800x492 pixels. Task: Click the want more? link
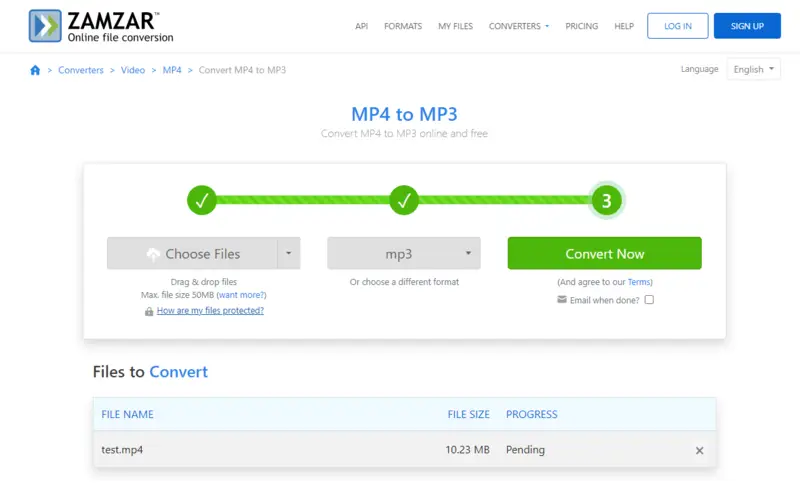[x=241, y=295]
